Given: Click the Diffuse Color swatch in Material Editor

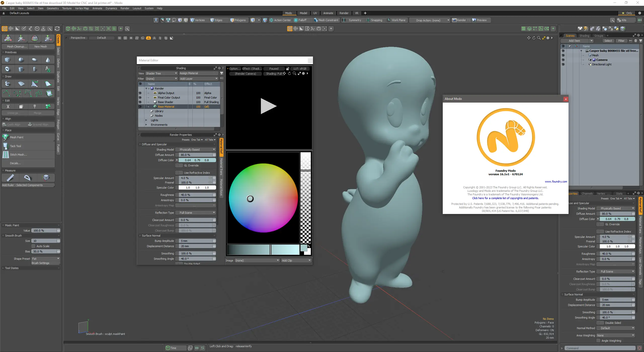Looking at the screenshot, I should point(197,160).
